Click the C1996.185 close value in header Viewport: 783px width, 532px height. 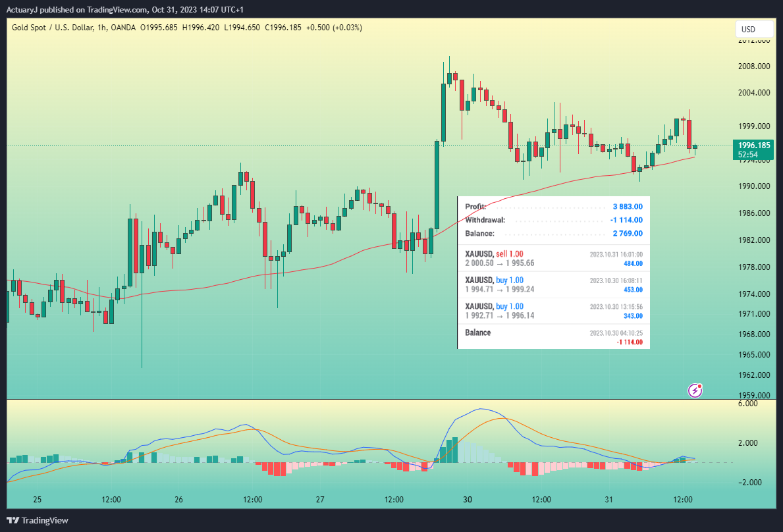tap(283, 28)
